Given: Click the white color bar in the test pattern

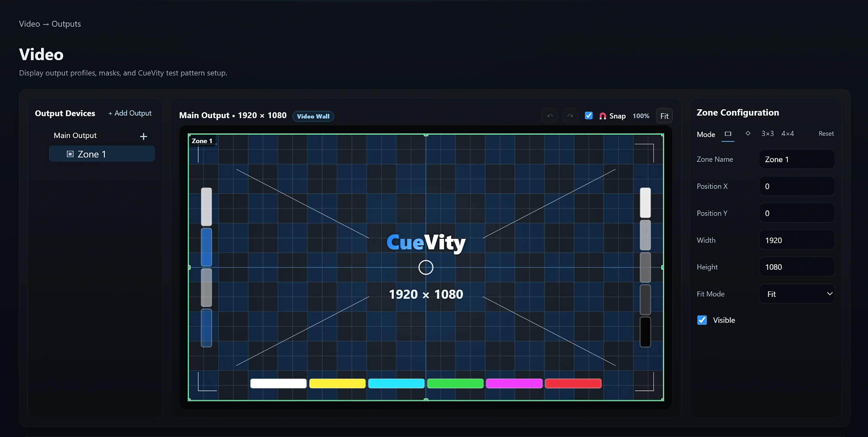Looking at the screenshot, I should (278, 384).
